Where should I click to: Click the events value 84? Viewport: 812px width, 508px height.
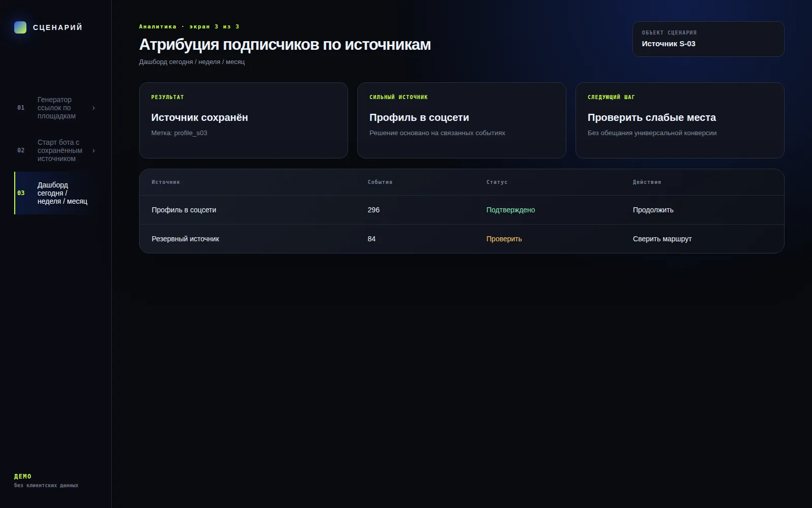[x=371, y=239]
